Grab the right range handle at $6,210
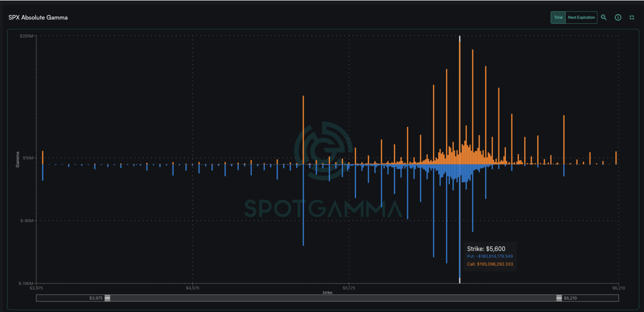 coord(559,298)
